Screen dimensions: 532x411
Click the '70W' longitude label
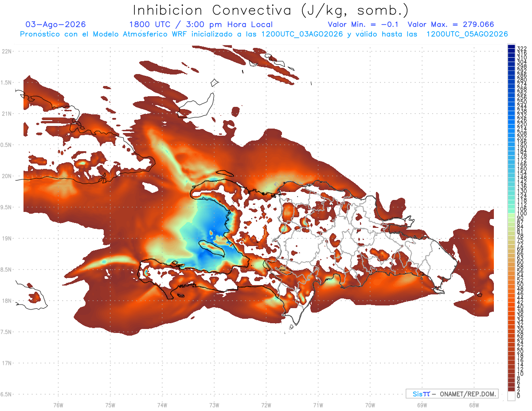pos(370,405)
